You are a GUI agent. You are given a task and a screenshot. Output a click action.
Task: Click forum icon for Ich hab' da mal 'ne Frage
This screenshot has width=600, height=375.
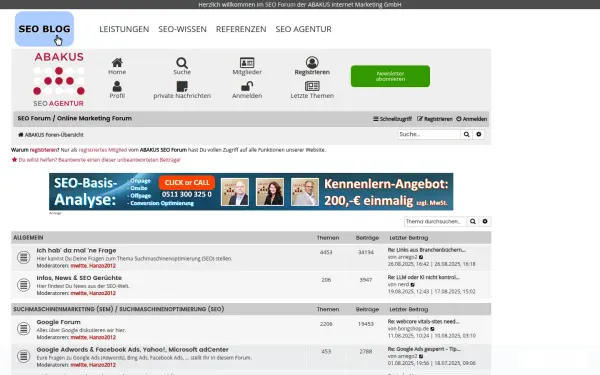pos(23,257)
